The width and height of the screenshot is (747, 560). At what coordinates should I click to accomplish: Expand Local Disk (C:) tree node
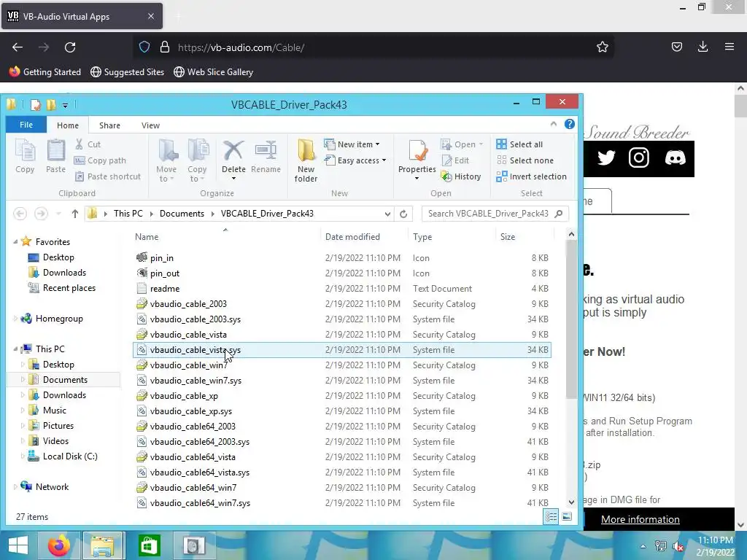pyautogui.click(x=23, y=456)
